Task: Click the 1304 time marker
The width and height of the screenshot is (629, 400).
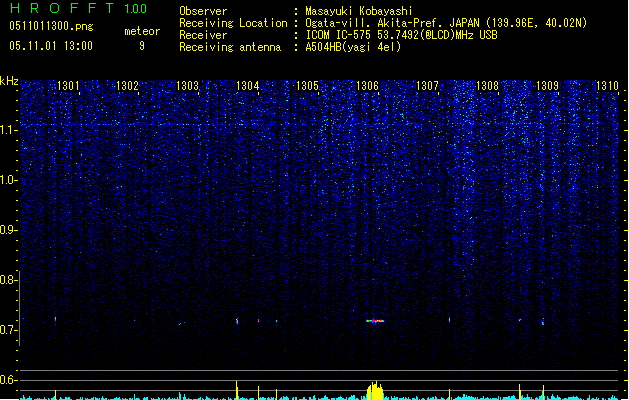Action: 248,85
